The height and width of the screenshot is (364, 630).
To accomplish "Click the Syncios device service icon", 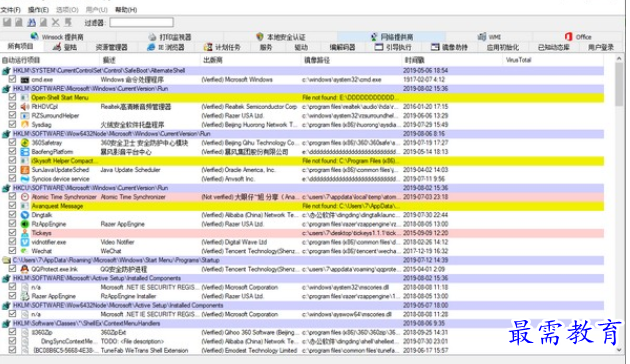I will click(x=25, y=179).
